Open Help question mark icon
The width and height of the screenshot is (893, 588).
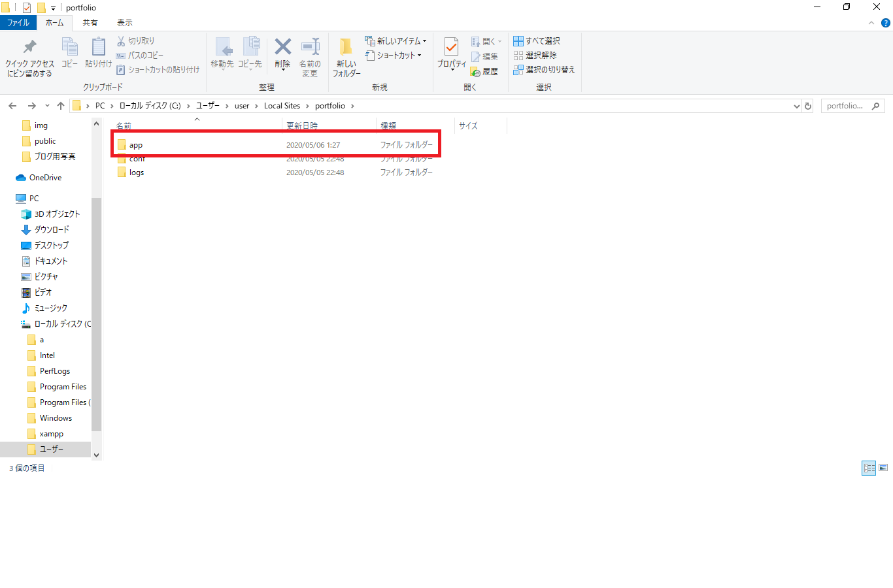click(x=886, y=23)
